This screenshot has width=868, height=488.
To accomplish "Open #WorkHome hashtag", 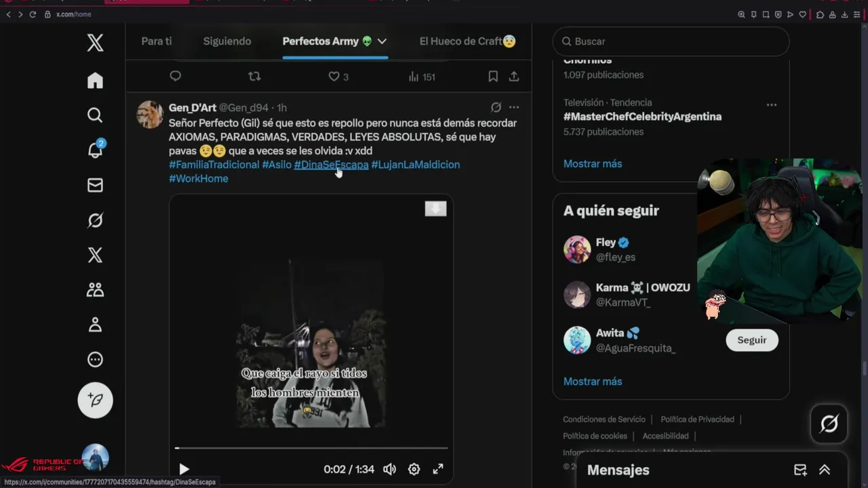I will 199,178.
